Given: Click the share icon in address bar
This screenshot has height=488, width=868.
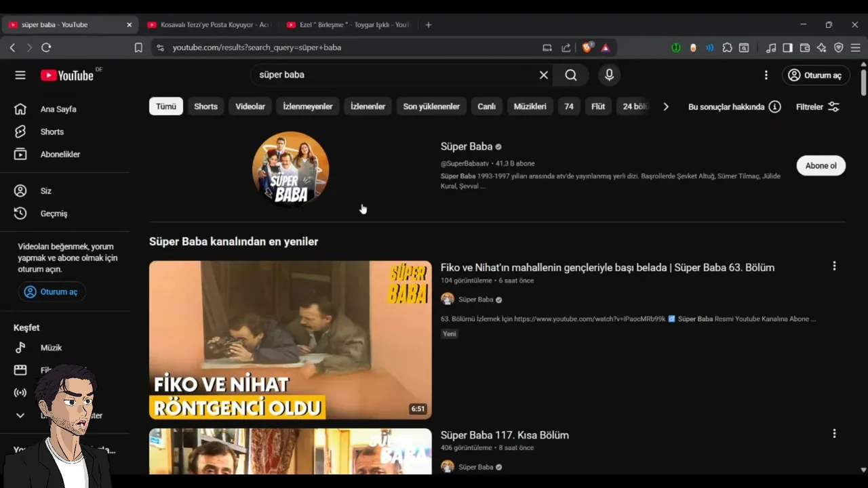Looking at the screenshot, I should coord(566,47).
